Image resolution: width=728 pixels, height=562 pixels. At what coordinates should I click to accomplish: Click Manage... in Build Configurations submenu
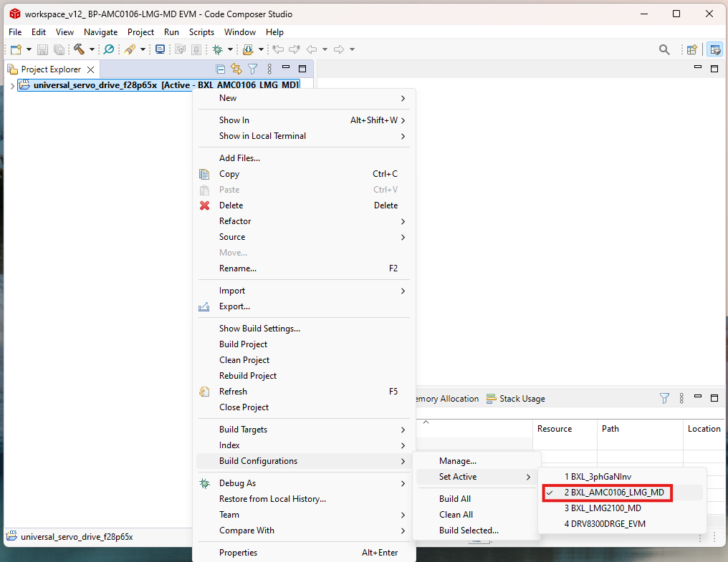tap(457, 461)
